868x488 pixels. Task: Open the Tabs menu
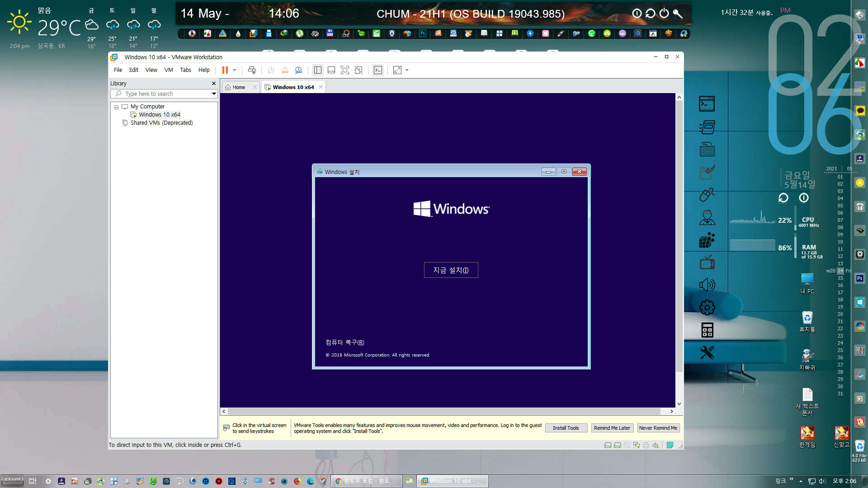pos(186,70)
